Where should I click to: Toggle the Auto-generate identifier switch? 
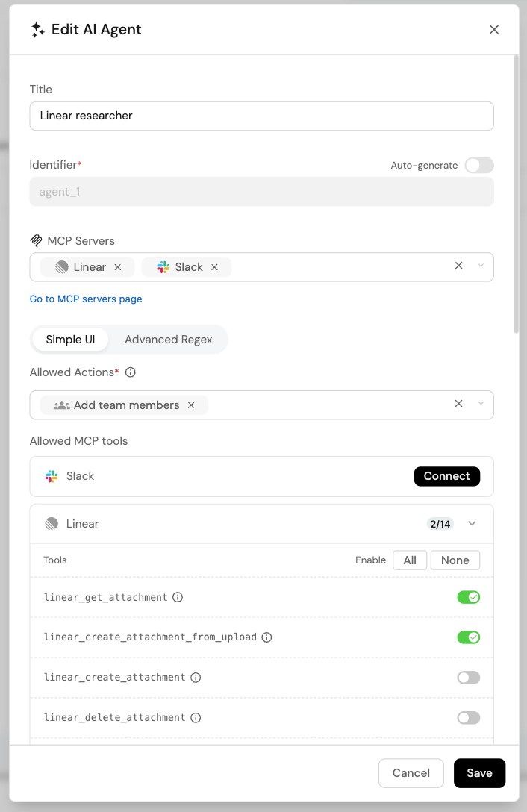point(479,165)
